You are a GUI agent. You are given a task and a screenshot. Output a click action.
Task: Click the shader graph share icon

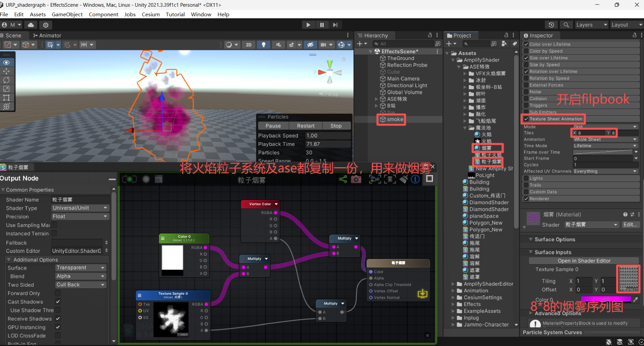coord(343,179)
